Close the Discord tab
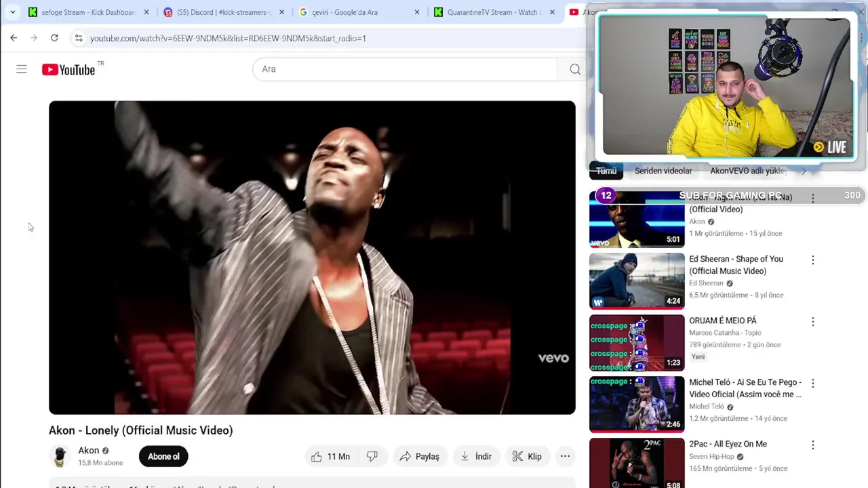This screenshot has height=488, width=868. point(282,12)
